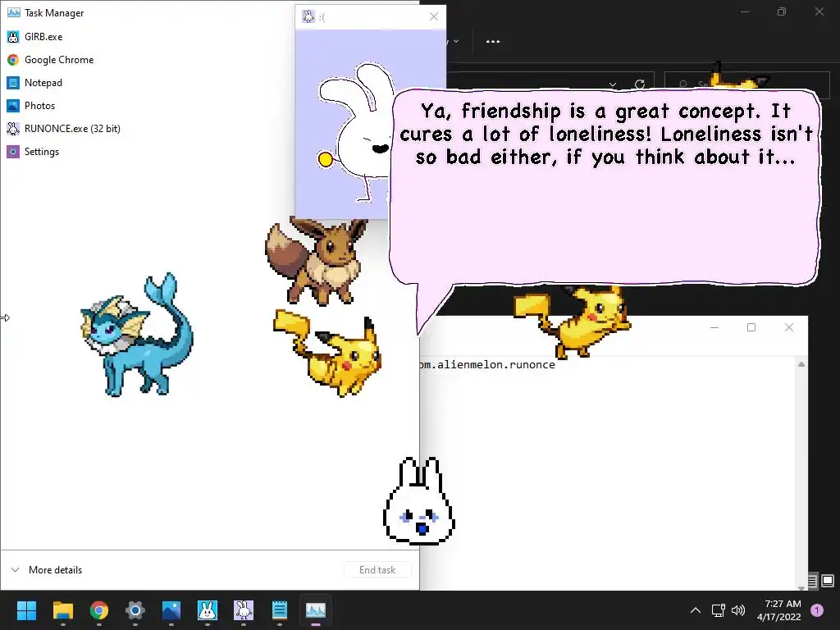The height and width of the screenshot is (630, 840).
Task: Maximize the Notepad window
Action: click(751, 327)
